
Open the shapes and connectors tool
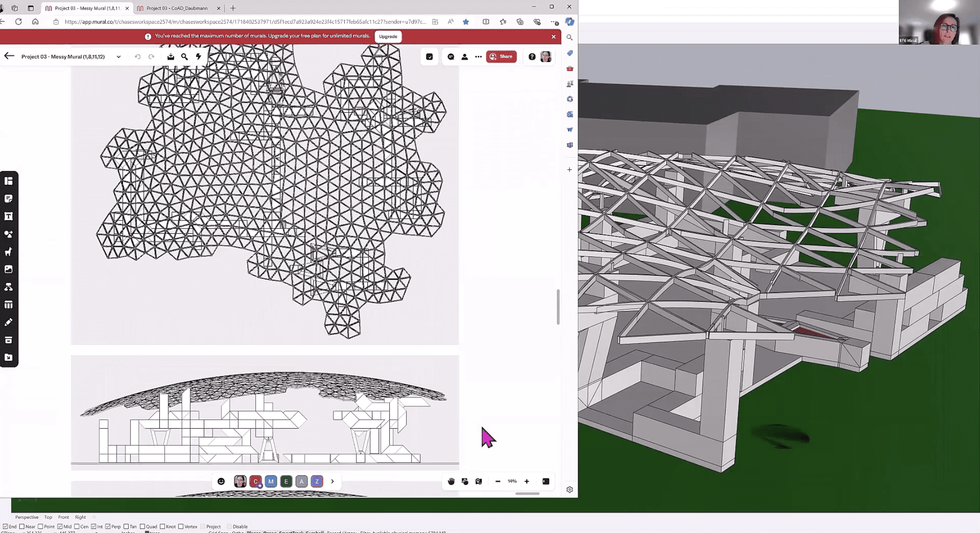coord(8,234)
